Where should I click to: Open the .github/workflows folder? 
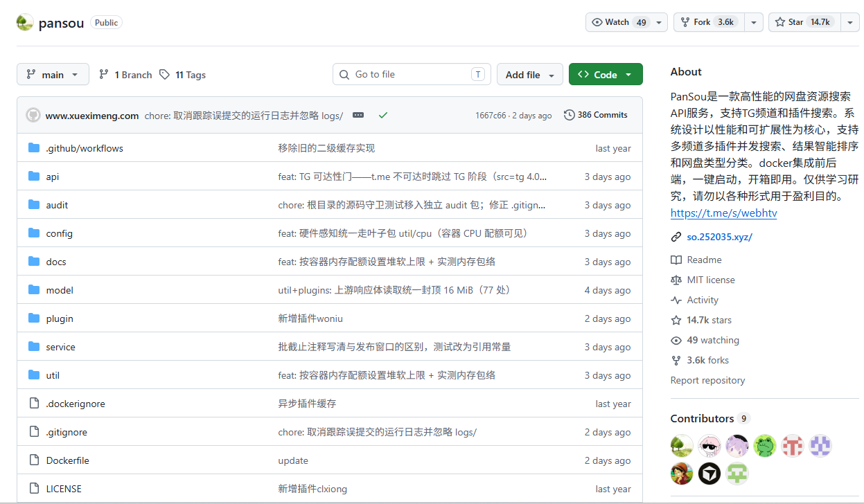coord(85,148)
